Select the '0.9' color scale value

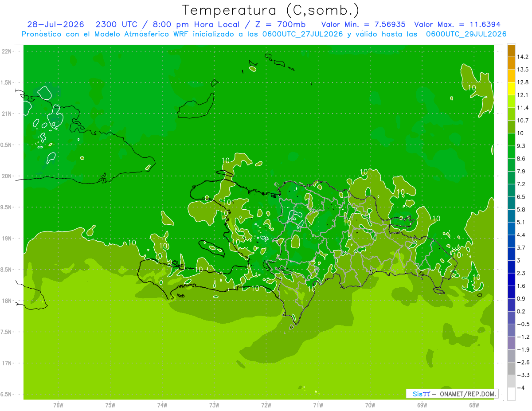point(521,298)
